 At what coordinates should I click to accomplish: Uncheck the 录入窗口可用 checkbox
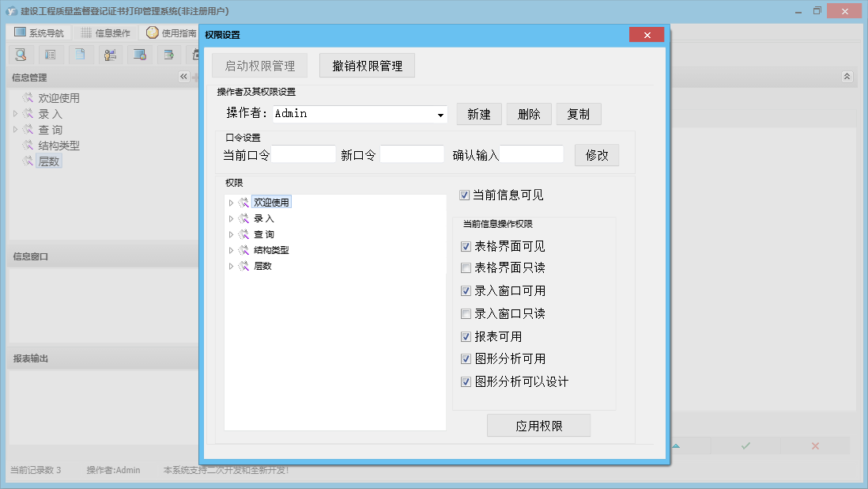point(466,290)
